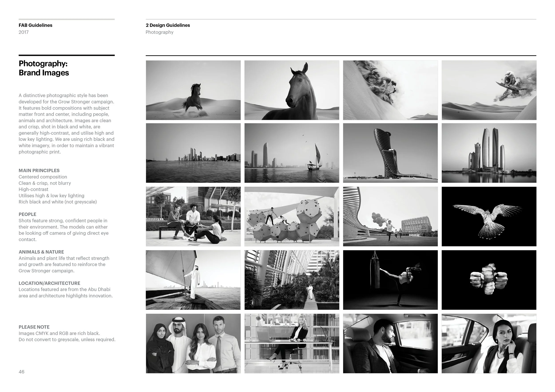Open the group portrait of four people

[x=193, y=343]
